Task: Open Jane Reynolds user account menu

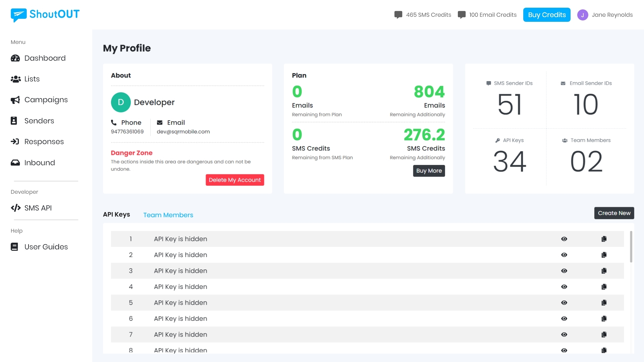Action: pos(605,15)
